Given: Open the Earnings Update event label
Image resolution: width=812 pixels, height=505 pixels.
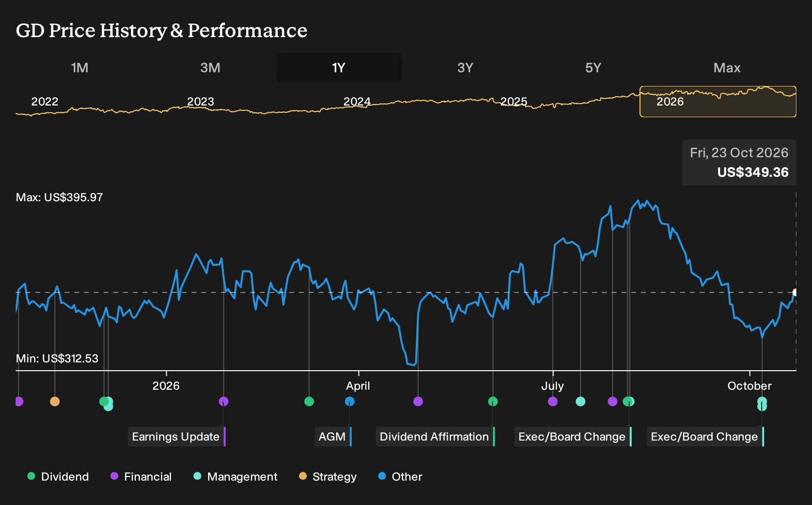Looking at the screenshot, I should pyautogui.click(x=176, y=437).
